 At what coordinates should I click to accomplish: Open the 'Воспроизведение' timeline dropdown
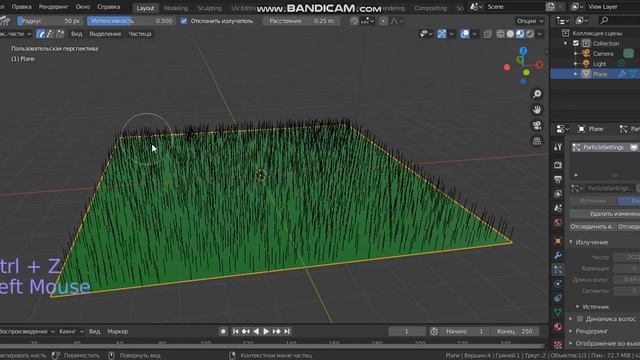[27, 331]
